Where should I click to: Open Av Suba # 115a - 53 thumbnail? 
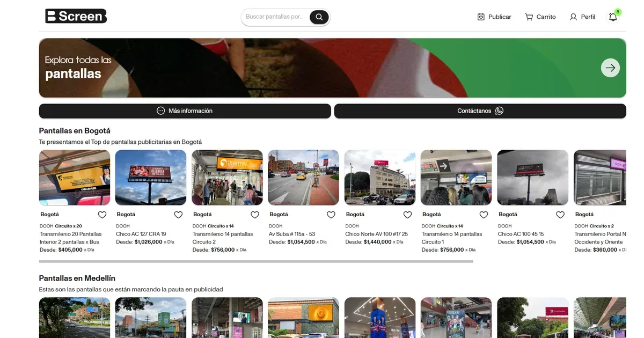tap(303, 178)
